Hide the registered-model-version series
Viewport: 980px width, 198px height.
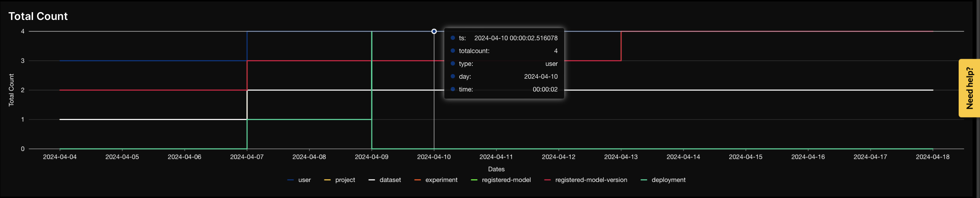(586, 180)
